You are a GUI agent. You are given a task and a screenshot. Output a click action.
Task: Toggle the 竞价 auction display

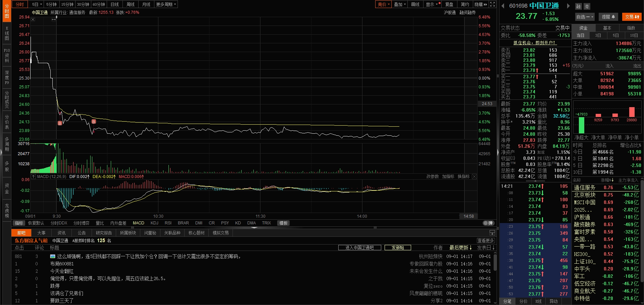pos(384,4)
